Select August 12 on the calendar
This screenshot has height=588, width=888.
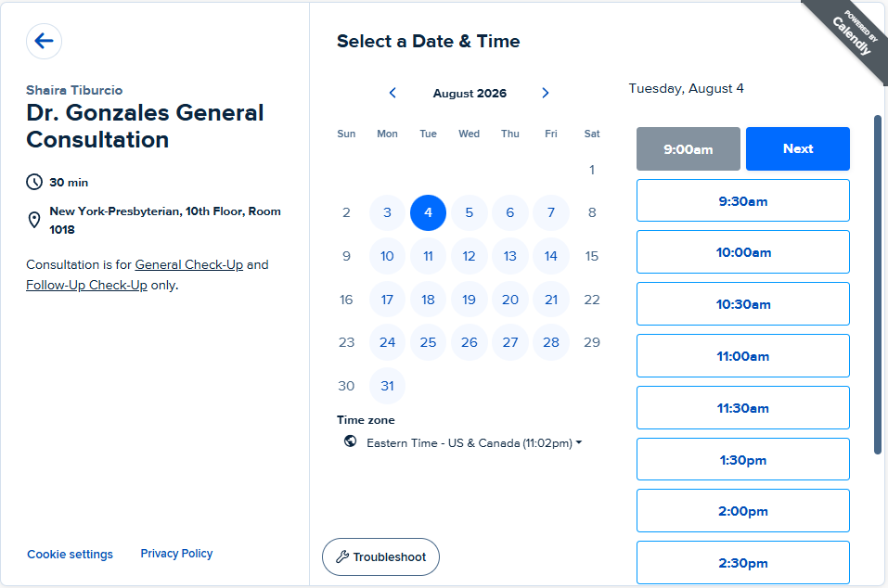[469, 256]
